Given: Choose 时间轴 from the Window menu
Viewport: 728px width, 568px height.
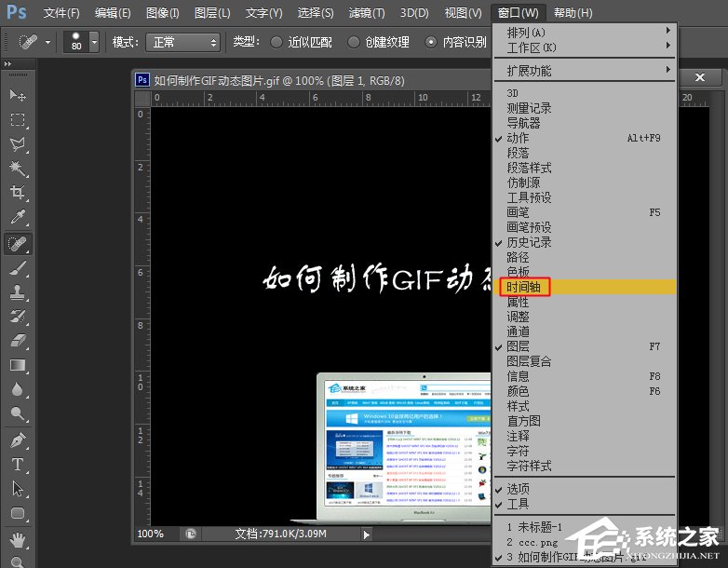Looking at the screenshot, I should tap(585, 287).
